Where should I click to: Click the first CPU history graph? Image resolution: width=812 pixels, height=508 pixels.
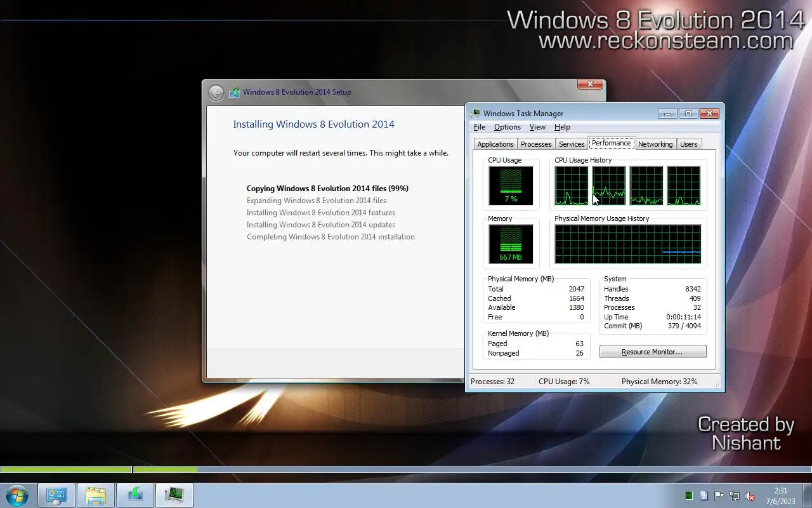coord(572,185)
